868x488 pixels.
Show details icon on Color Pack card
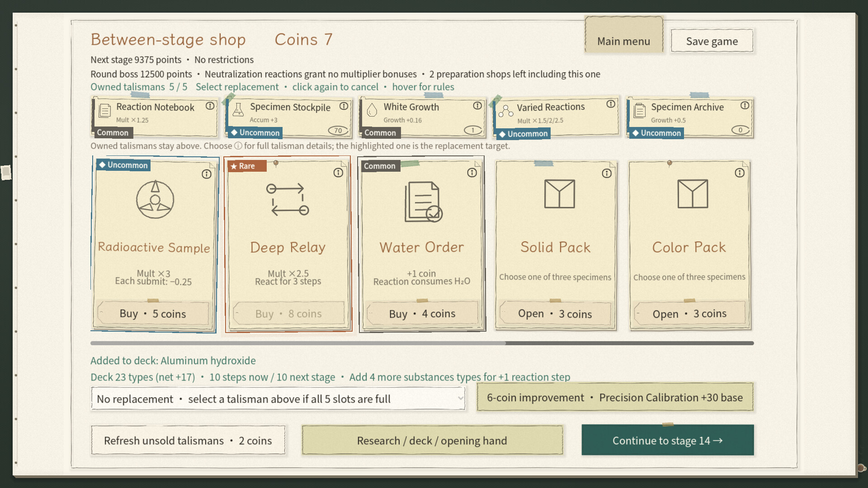740,173
